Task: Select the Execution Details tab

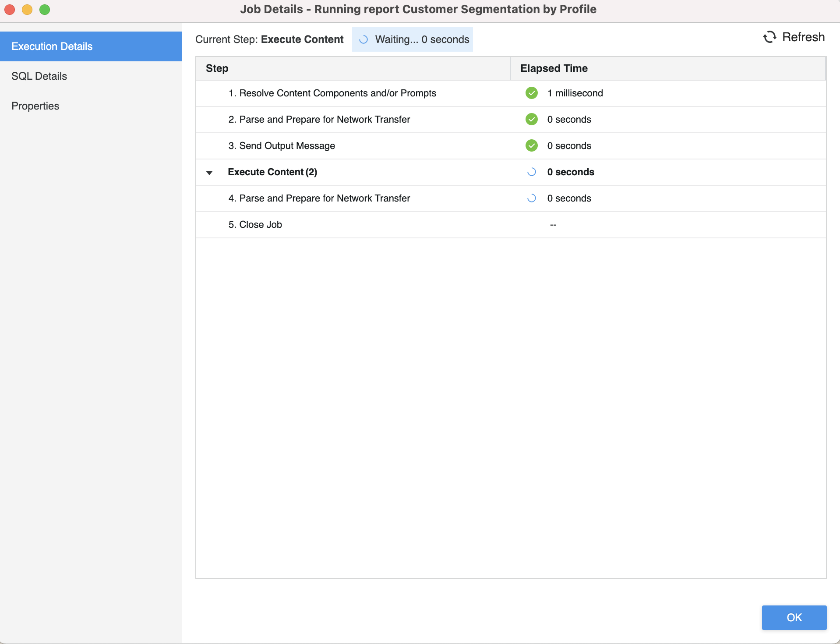Action: coord(52,46)
